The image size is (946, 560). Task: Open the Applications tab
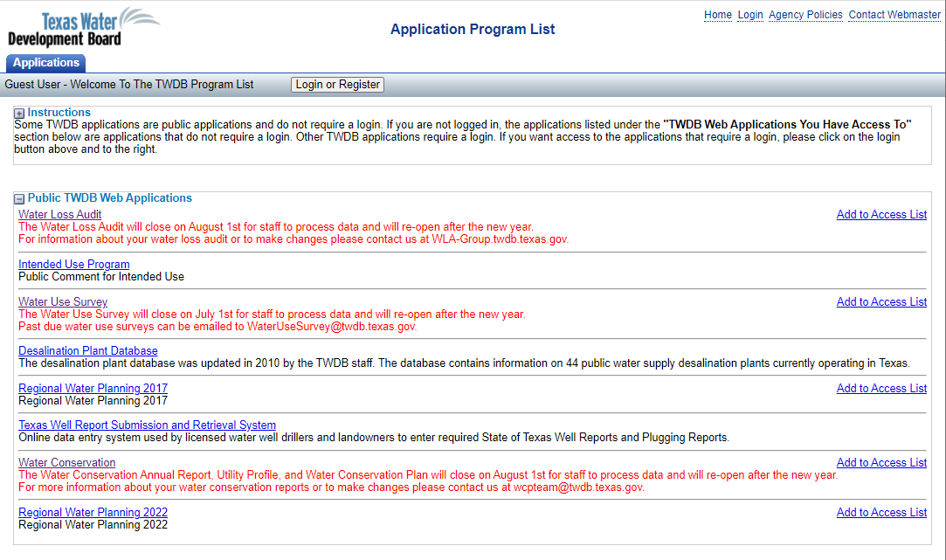[x=45, y=63]
